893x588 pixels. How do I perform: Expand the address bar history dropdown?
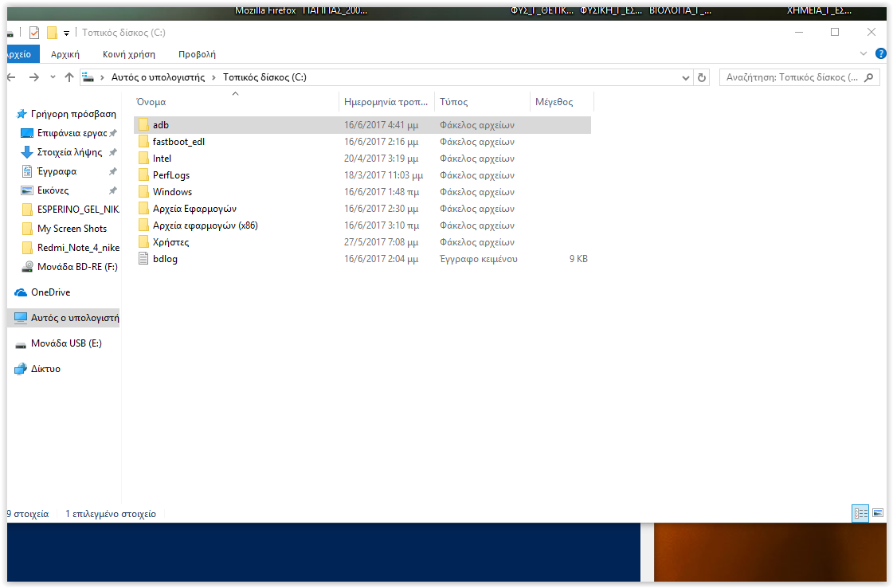tap(687, 77)
